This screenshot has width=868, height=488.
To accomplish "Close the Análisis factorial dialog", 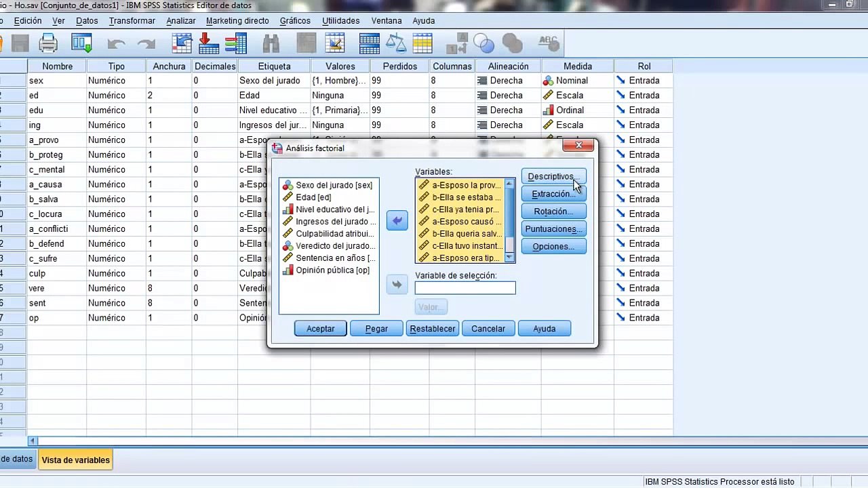I will (x=578, y=145).
